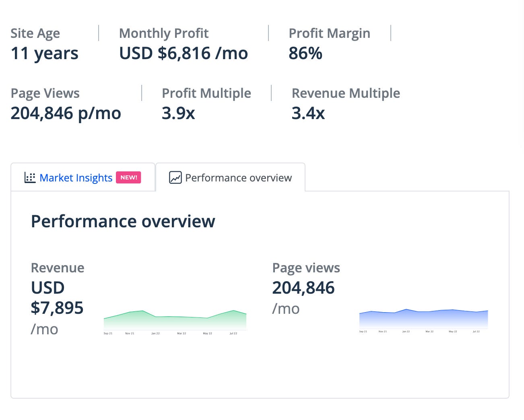Click the pink NEW! badge
Image resolution: width=524 pixels, height=420 pixels.
(x=128, y=177)
